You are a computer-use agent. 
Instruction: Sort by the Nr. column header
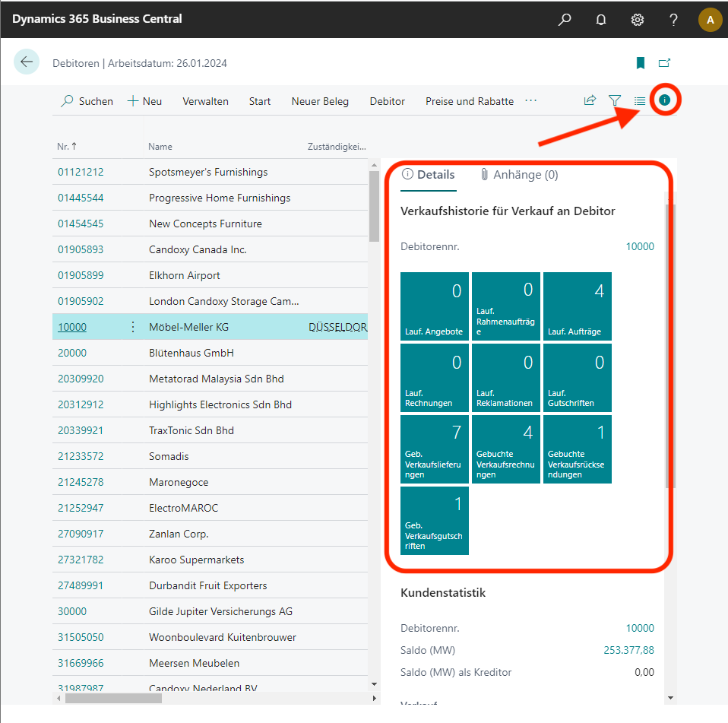point(67,146)
